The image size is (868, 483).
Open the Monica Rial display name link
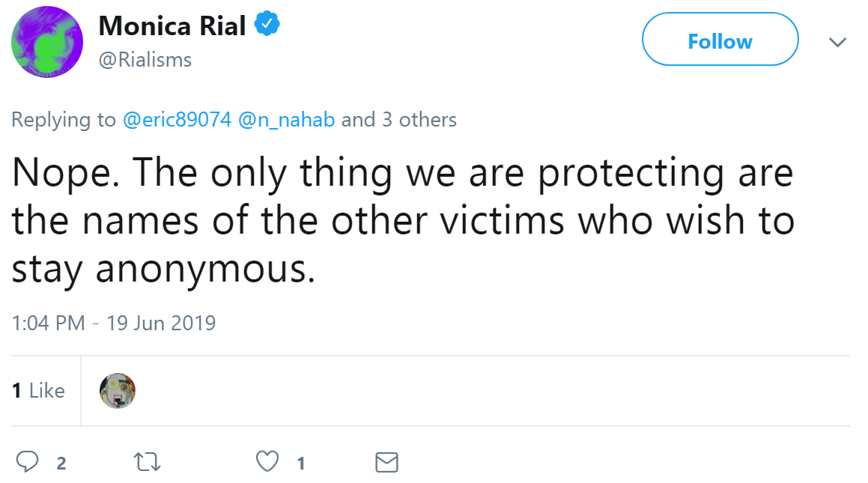[172, 25]
